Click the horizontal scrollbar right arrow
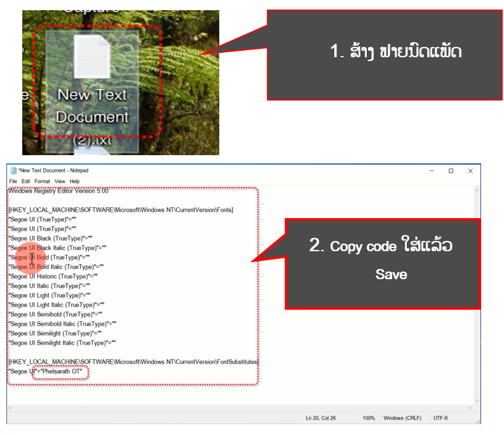The image size is (504, 435). tap(469, 407)
